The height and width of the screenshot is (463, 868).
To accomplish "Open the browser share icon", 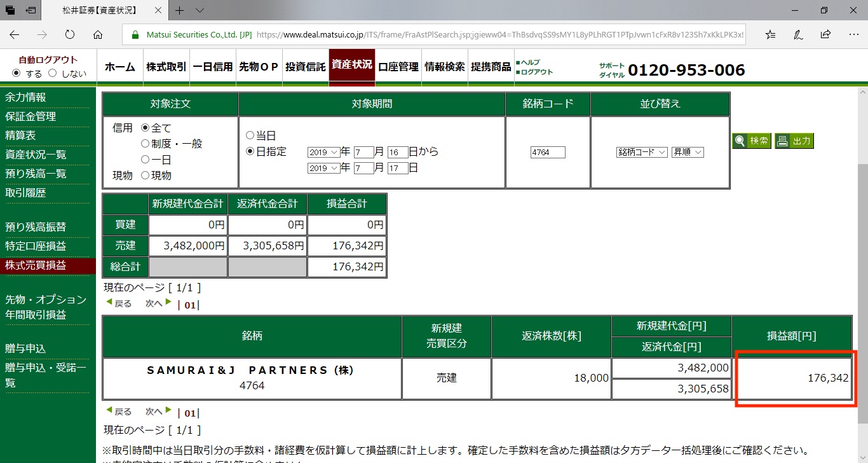I will pos(825,34).
